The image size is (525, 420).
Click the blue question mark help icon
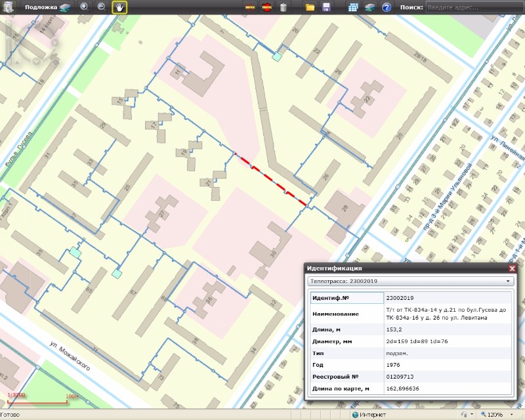click(387, 8)
